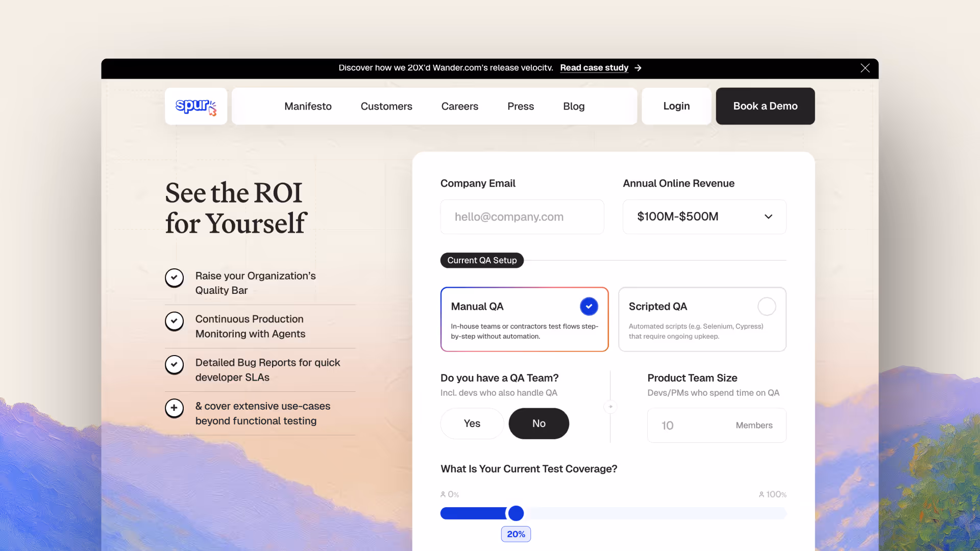Go to the Customers page

point(386,106)
